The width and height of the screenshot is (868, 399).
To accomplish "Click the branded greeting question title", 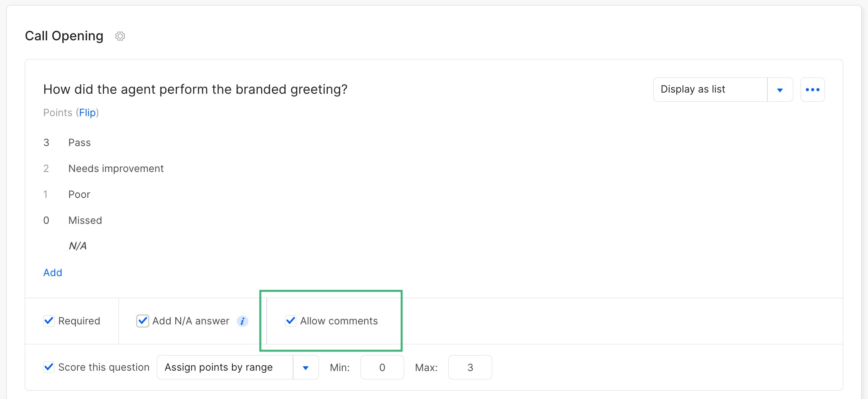I will point(195,89).
